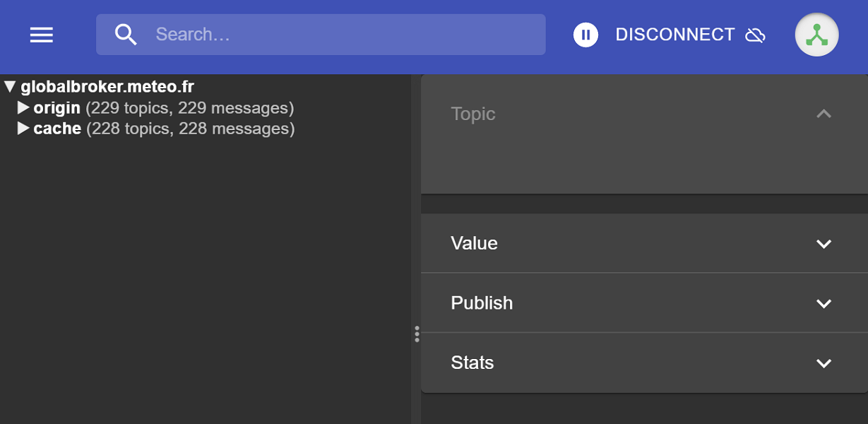Expand the cache topic node
Screen dimensions: 868x424
coord(23,129)
